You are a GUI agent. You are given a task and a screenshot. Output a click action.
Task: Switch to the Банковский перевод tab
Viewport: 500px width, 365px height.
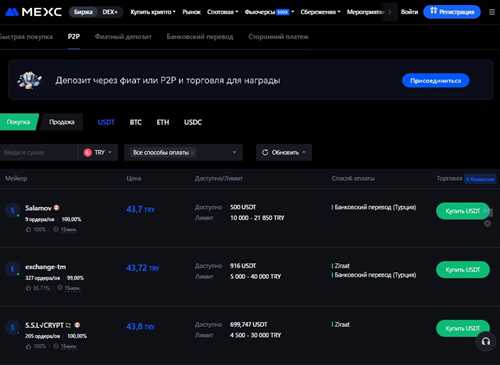[200, 37]
